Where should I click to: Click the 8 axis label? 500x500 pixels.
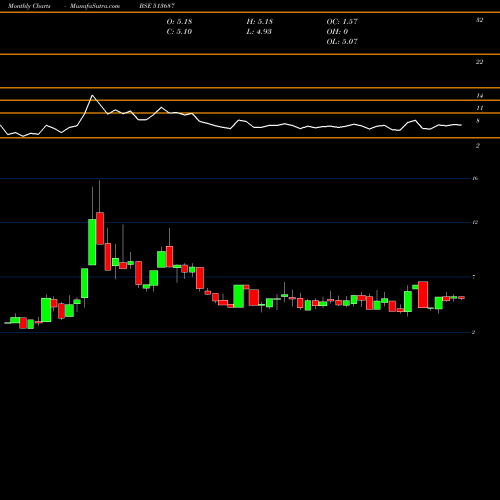pyautogui.click(x=478, y=121)
